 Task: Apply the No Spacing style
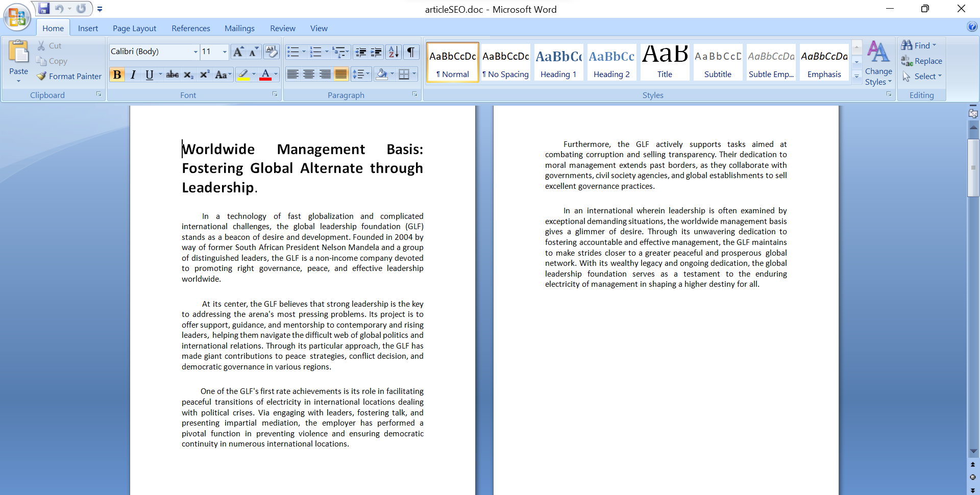[505, 62]
